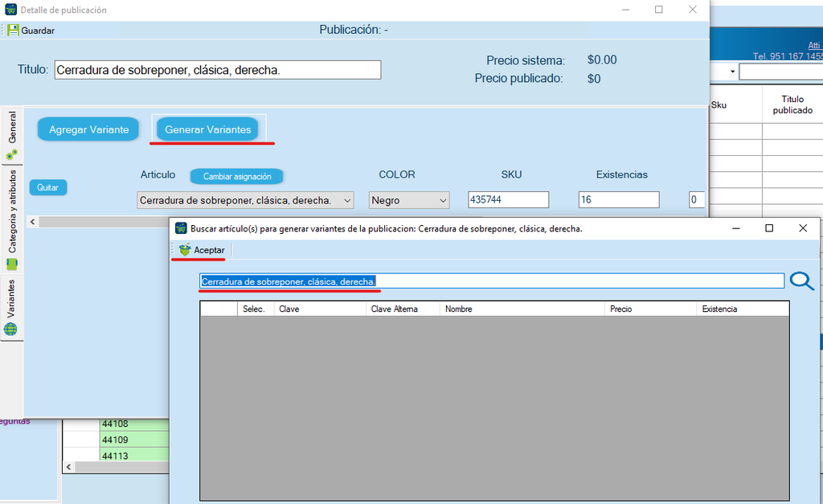Click the Clave column header
Screen dimensions: 823x504
[320, 309]
